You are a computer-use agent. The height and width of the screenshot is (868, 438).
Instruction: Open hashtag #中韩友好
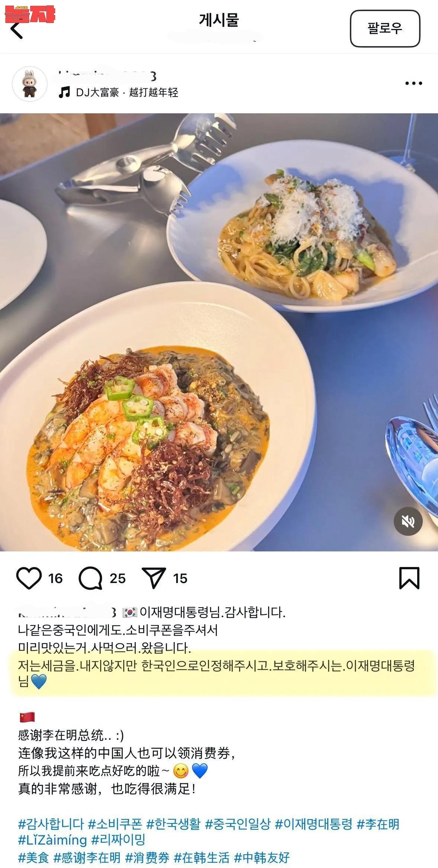tap(262, 857)
